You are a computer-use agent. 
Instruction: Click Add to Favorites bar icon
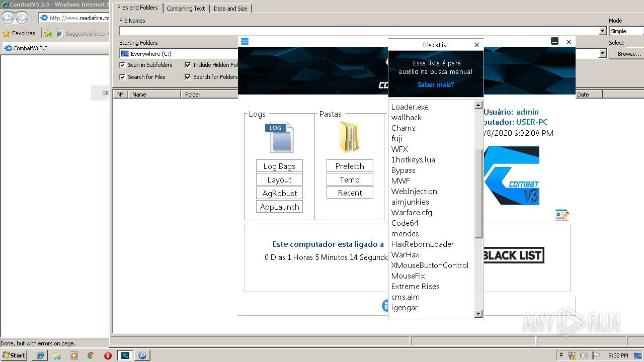tap(48, 34)
